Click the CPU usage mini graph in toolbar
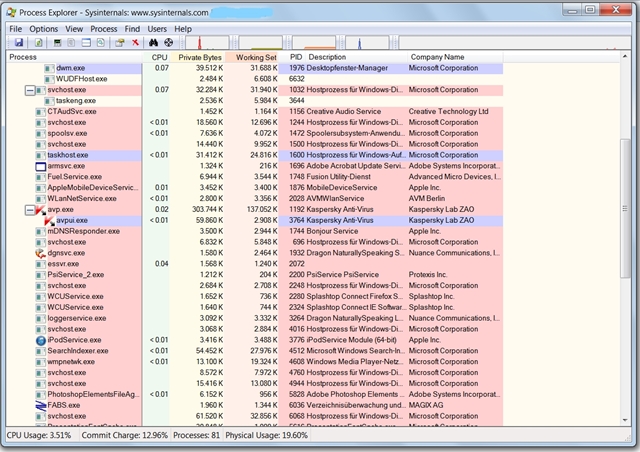This screenshot has width=640, height=452. coord(207,42)
